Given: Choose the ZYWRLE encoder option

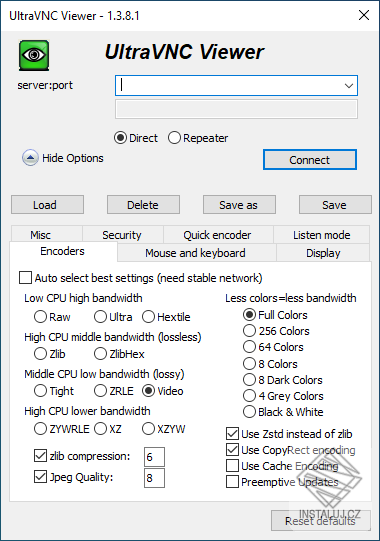Looking at the screenshot, I should [x=40, y=429].
